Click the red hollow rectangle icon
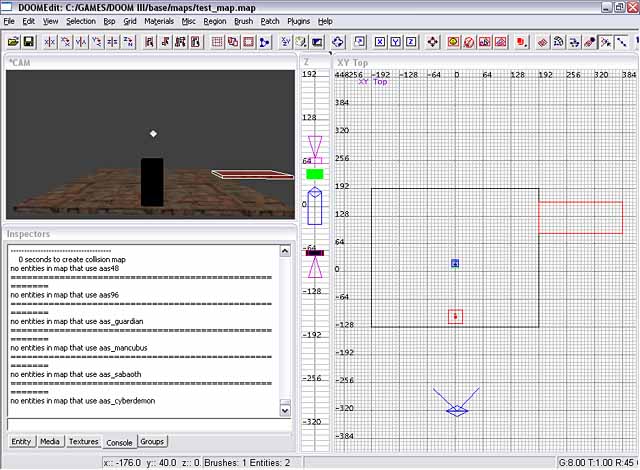The height and width of the screenshot is (470, 640). click(249, 42)
